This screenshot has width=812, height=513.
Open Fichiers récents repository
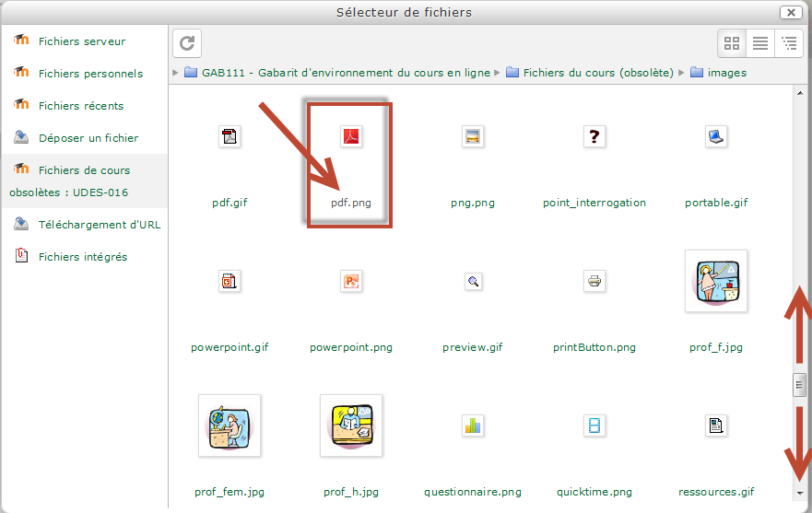[80, 106]
